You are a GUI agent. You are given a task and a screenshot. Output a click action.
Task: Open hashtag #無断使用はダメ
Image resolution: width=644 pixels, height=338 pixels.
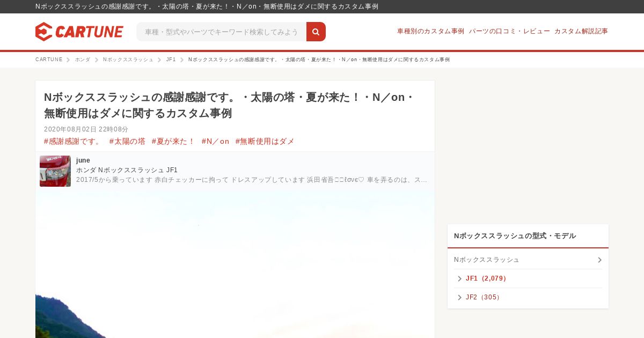265,141
